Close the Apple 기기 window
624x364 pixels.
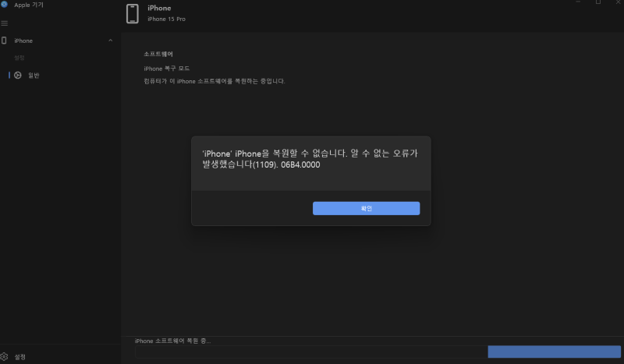tap(618, 2)
